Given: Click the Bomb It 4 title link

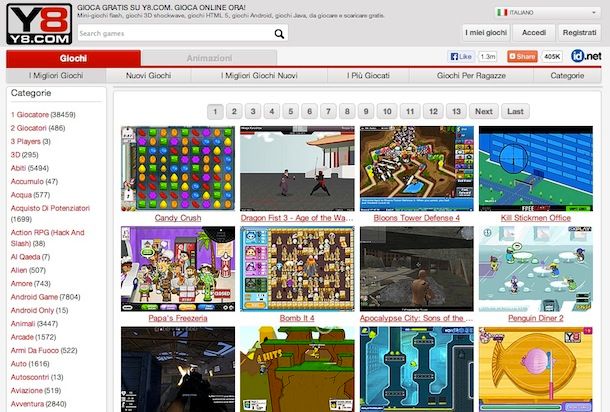Looking at the screenshot, I should tap(297, 318).
